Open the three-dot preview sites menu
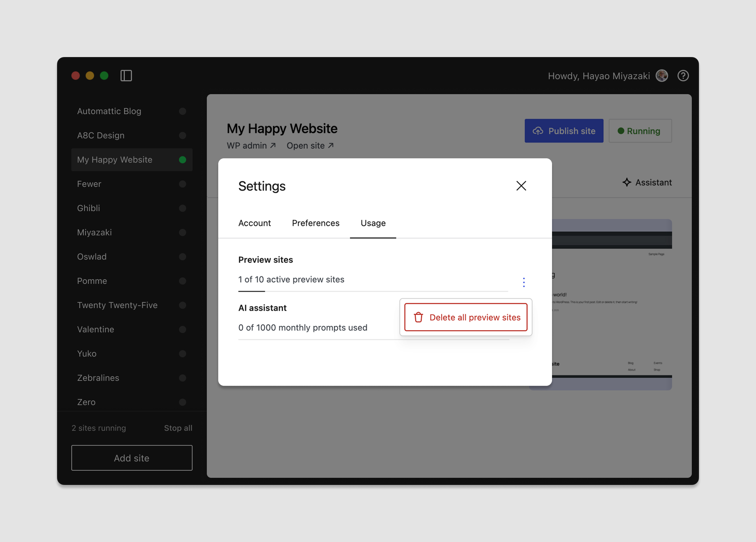Image resolution: width=756 pixels, height=542 pixels. coord(523,282)
